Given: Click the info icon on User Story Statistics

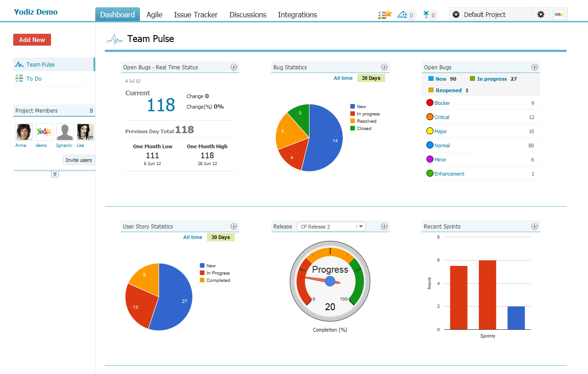Looking at the screenshot, I should pyautogui.click(x=234, y=226).
